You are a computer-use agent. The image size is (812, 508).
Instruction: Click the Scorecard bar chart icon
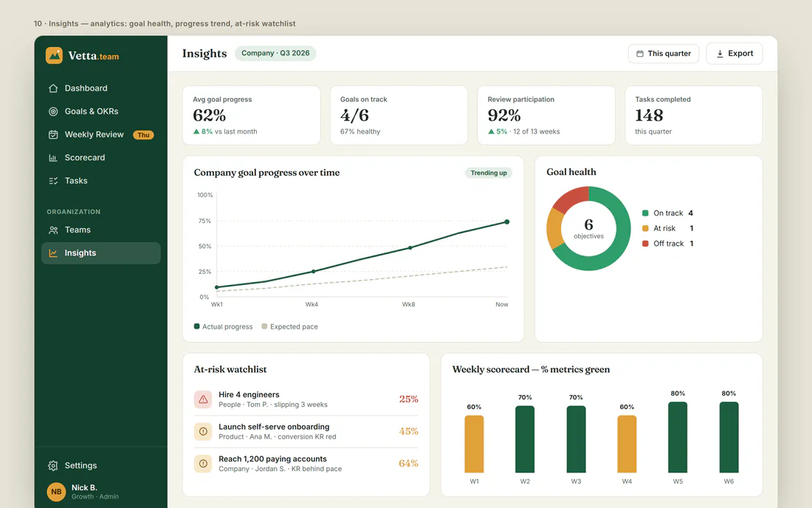[x=53, y=157]
